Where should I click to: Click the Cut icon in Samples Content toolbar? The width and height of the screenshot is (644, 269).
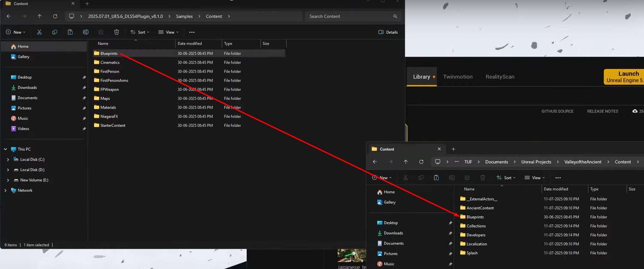39,32
